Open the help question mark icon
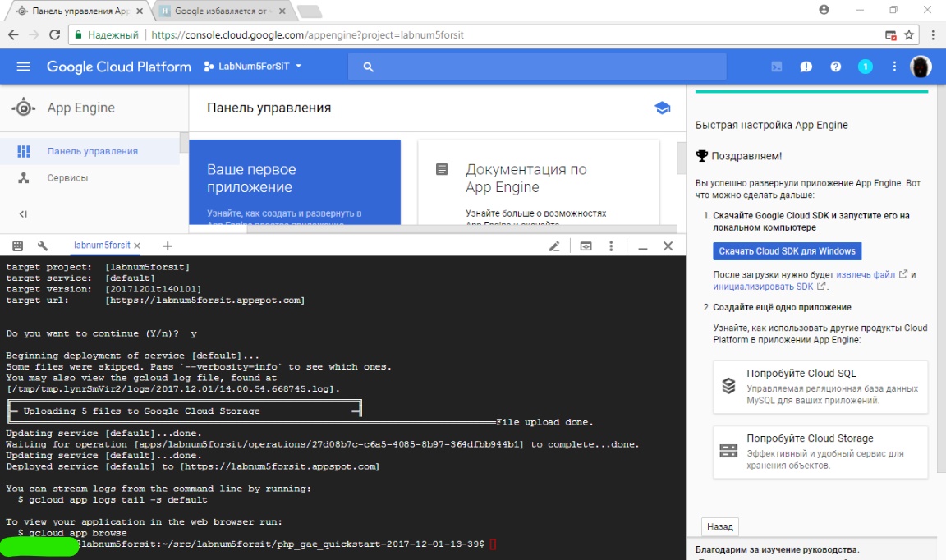The width and height of the screenshot is (946, 560). tap(836, 67)
